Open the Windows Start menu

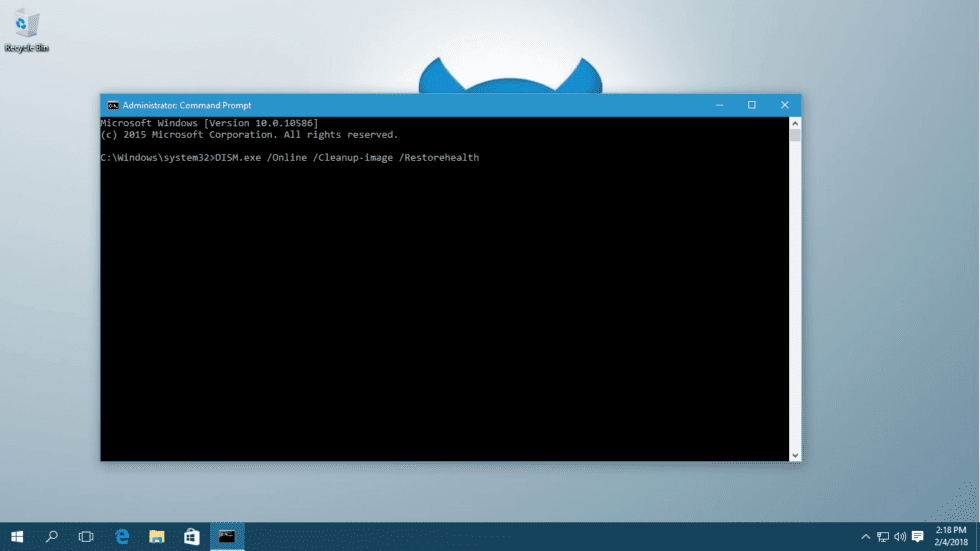(x=17, y=537)
